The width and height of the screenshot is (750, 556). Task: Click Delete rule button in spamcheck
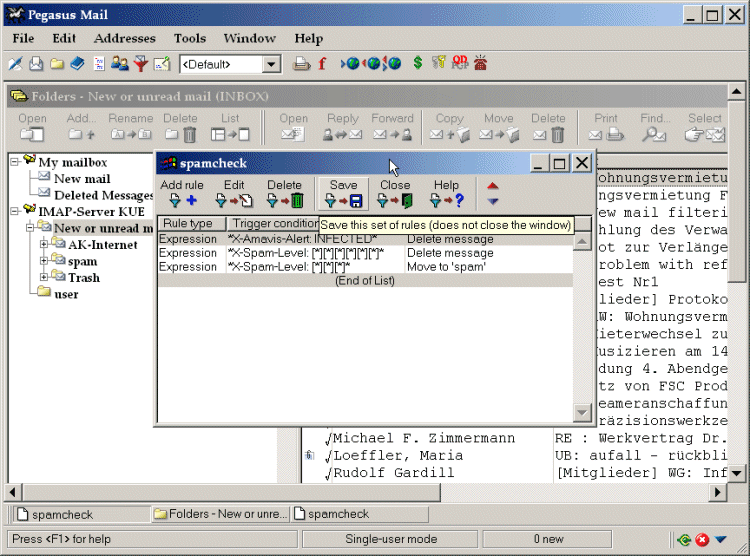[284, 193]
